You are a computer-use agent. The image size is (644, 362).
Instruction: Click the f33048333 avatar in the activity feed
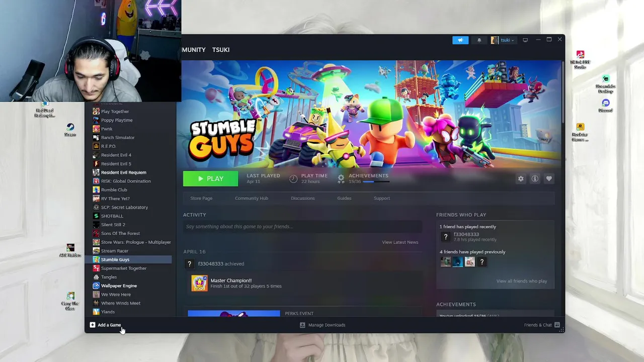click(189, 264)
